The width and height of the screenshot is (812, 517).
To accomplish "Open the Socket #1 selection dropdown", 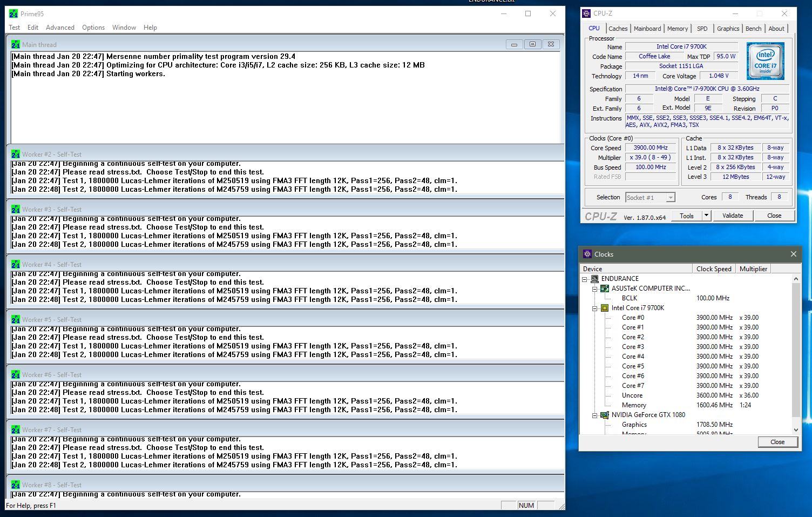I will (x=651, y=198).
